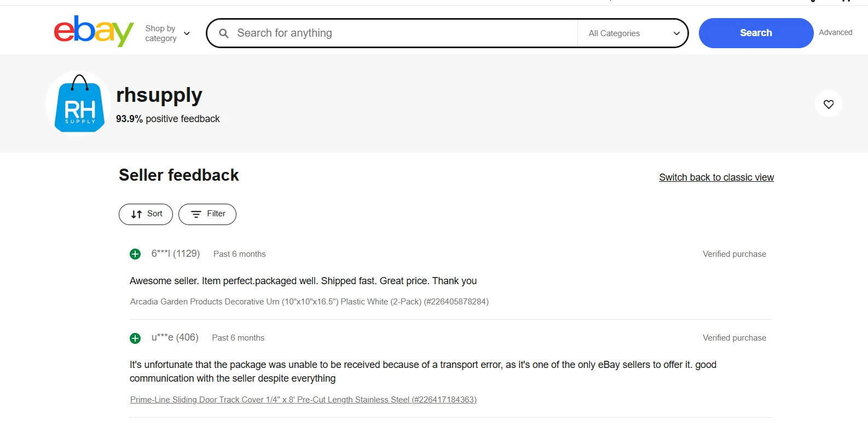This screenshot has height=426, width=868.
Task: Click green positive icon for 6***l feedback
Action: pyautogui.click(x=135, y=254)
